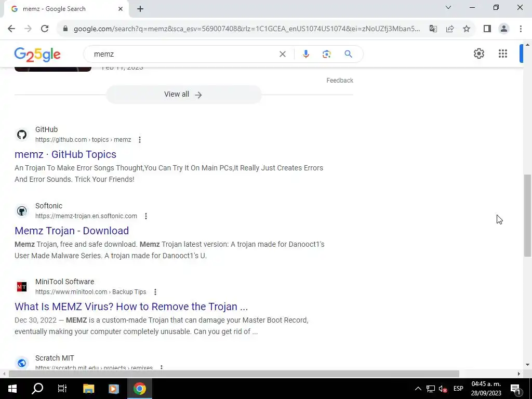Click the vertical page scrollbar thumb

point(527,216)
